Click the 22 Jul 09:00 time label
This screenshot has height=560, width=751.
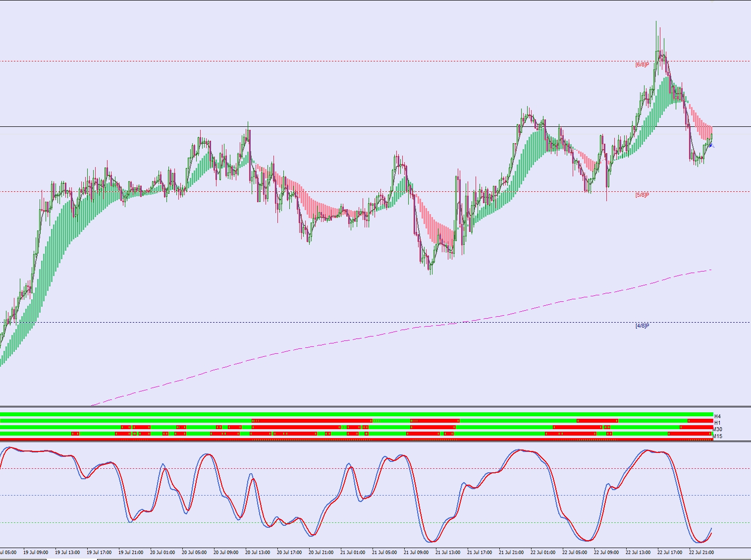coord(606,552)
